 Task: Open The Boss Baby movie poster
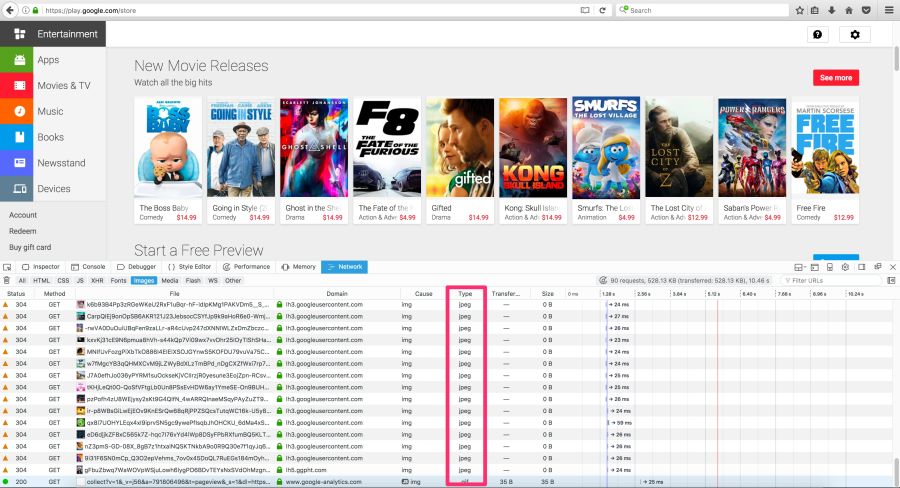[x=168, y=148]
